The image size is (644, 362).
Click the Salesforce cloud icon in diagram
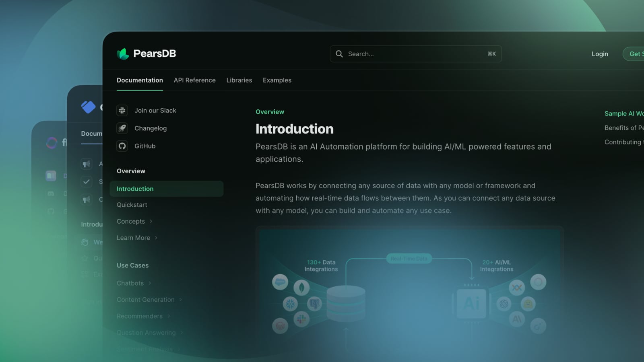280,282
